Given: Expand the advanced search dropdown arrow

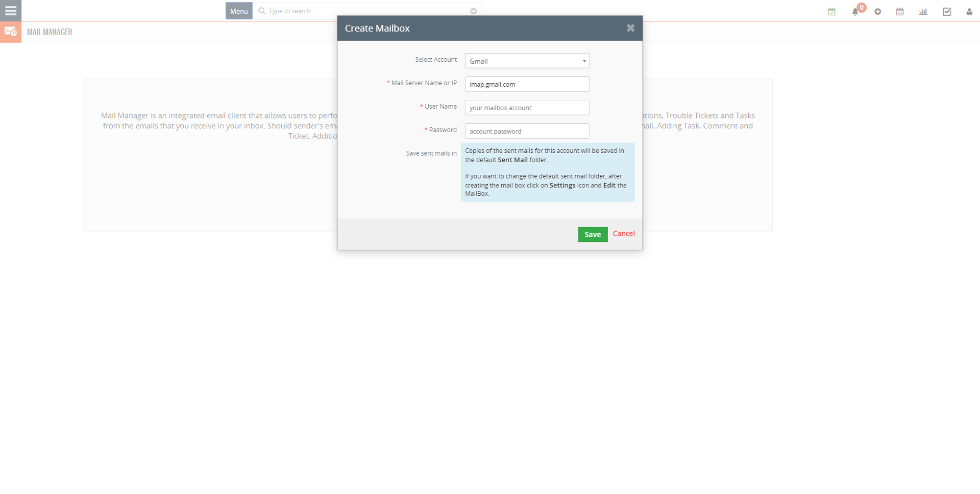Looking at the screenshot, I should (473, 11).
